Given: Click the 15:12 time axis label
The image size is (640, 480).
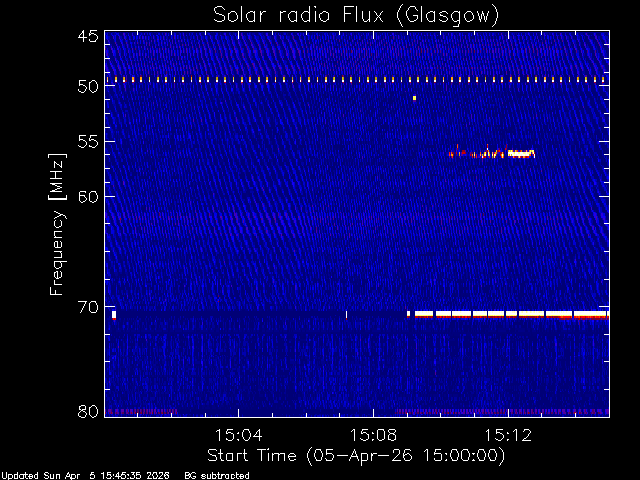Looking at the screenshot, I should 508,435.
